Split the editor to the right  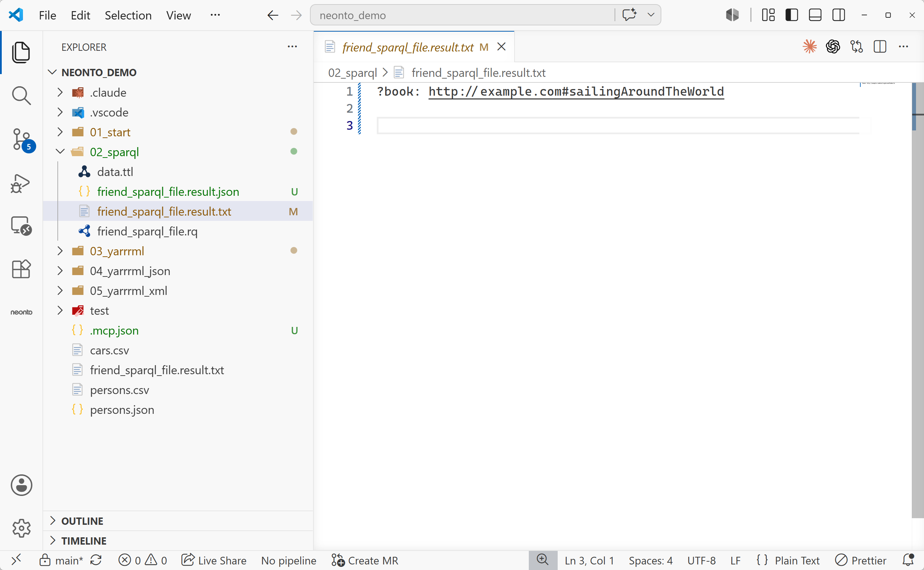(x=880, y=47)
